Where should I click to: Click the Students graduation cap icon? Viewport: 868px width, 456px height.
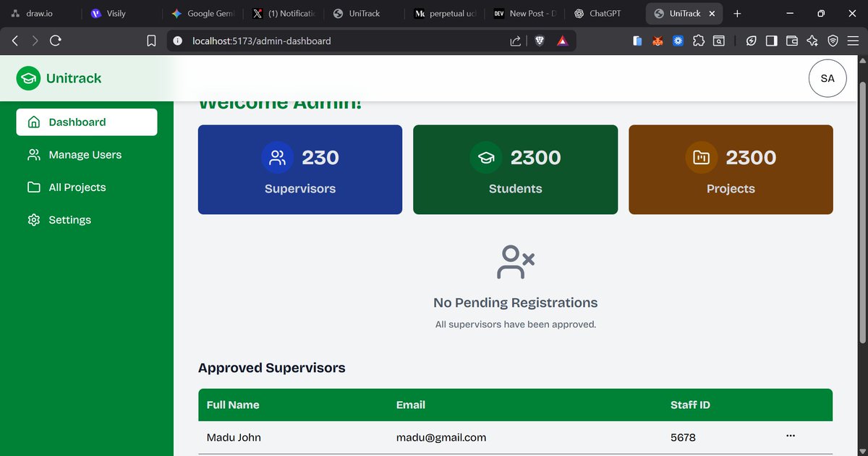(x=485, y=157)
